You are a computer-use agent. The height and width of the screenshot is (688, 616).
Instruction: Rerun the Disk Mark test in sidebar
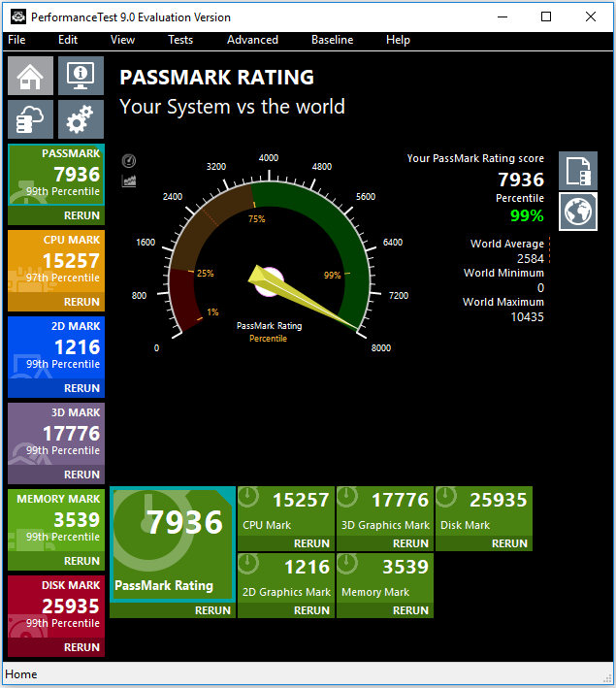pos(56,647)
